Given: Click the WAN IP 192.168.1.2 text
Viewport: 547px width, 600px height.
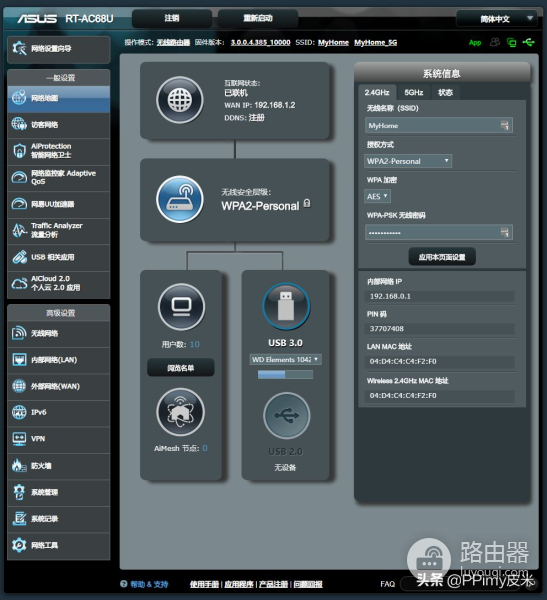Looking at the screenshot, I should 275,105.
